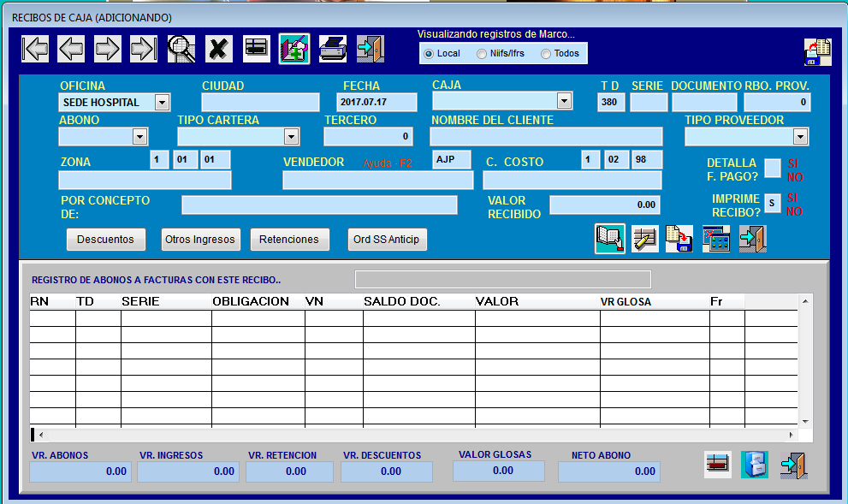Image resolution: width=848 pixels, height=504 pixels.
Task: Click the VALOR RECIBIDO field
Action: click(x=605, y=205)
